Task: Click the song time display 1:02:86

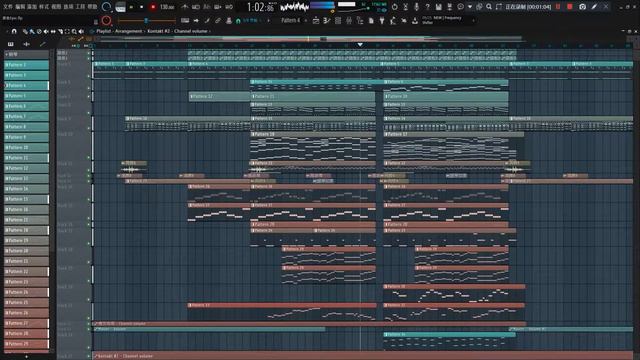Action: click(260, 7)
